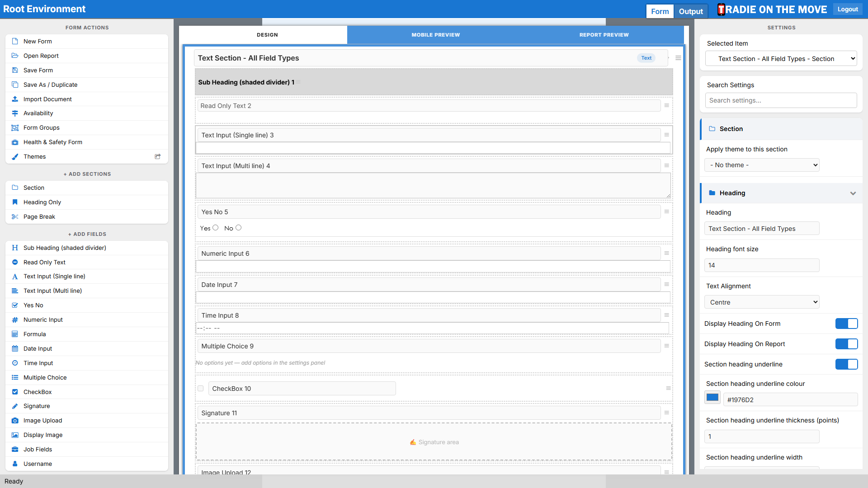Click the Page Break scissors icon

(x=15, y=216)
